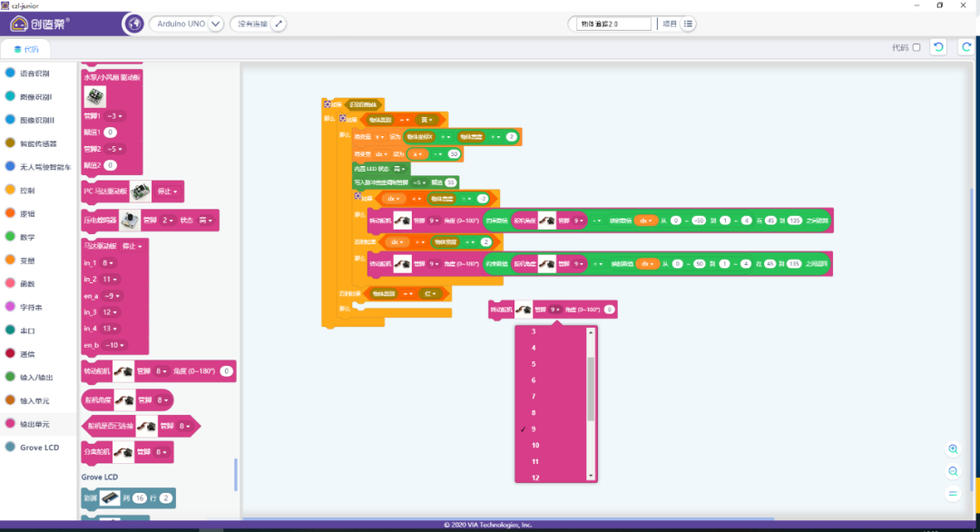Click the globe language icon
Screen dimensions: 980x532
coord(133,24)
